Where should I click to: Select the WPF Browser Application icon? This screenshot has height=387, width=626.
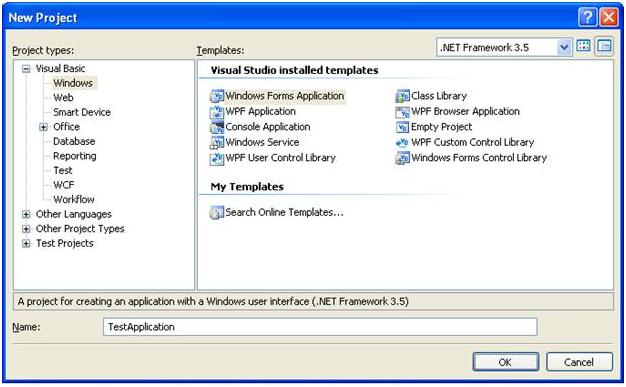click(402, 111)
